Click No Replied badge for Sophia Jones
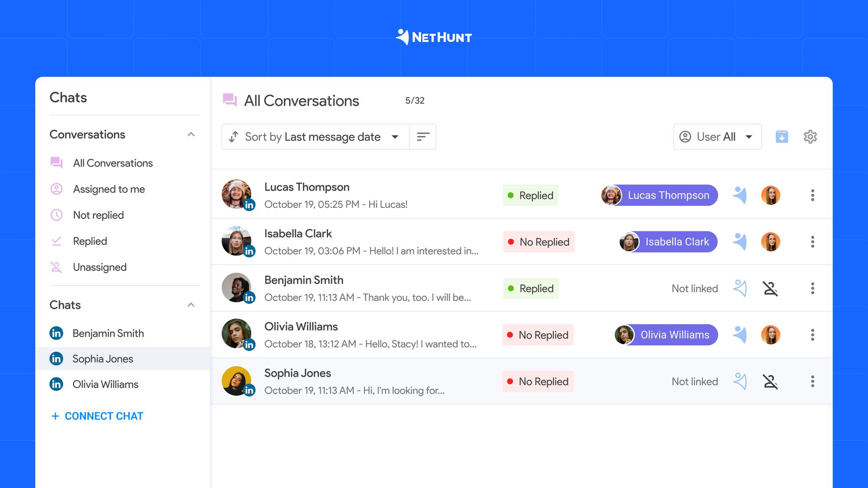Screen dimensions: 868x488 (538, 381)
